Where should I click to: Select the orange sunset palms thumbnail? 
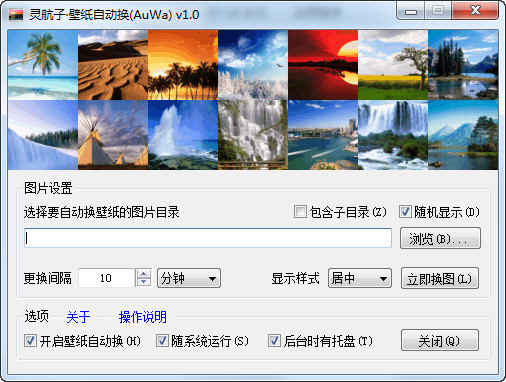[183, 65]
